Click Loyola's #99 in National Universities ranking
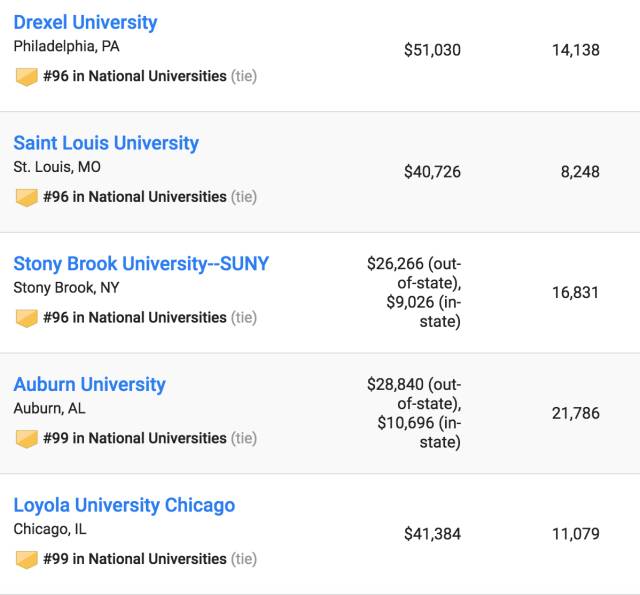Viewport: 640px width, 595px height. point(134,559)
